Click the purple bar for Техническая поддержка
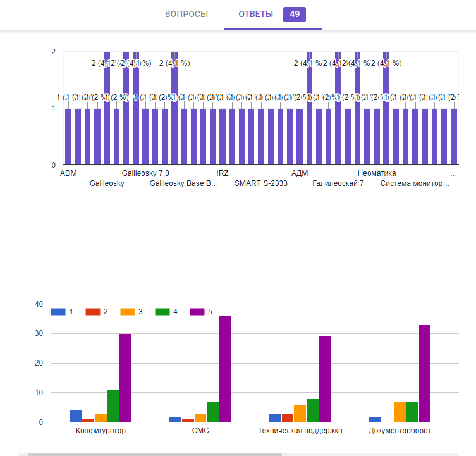 point(325,379)
